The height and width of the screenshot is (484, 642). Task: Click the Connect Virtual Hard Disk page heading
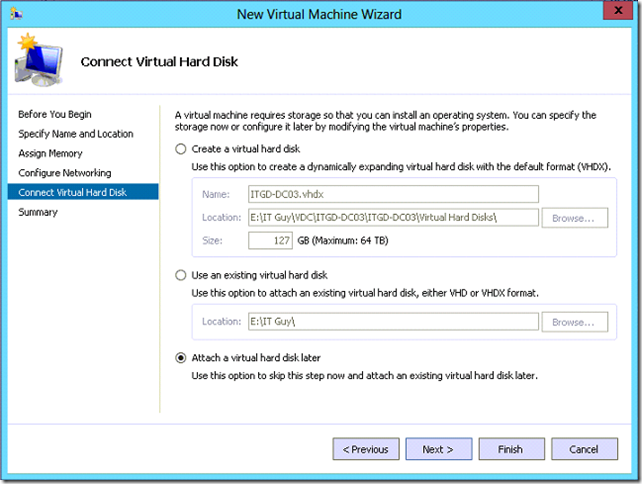tap(159, 62)
